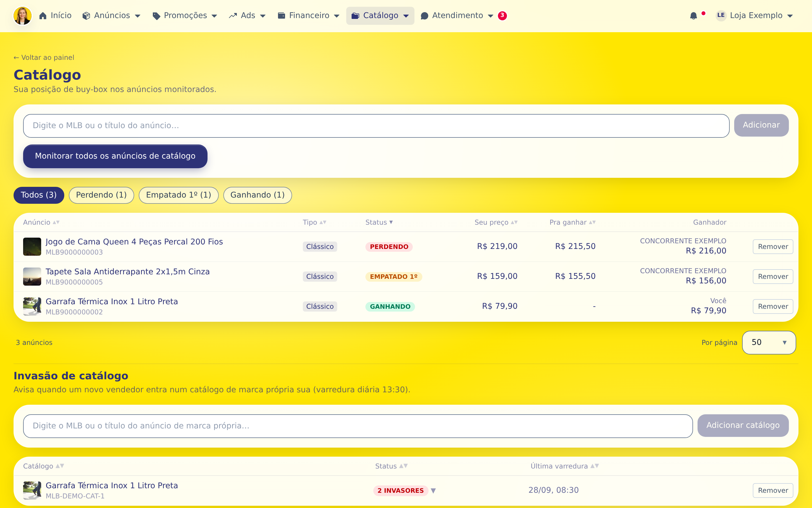Click the LE store initials badge
Screen dimensions: 812x508
tap(721, 16)
